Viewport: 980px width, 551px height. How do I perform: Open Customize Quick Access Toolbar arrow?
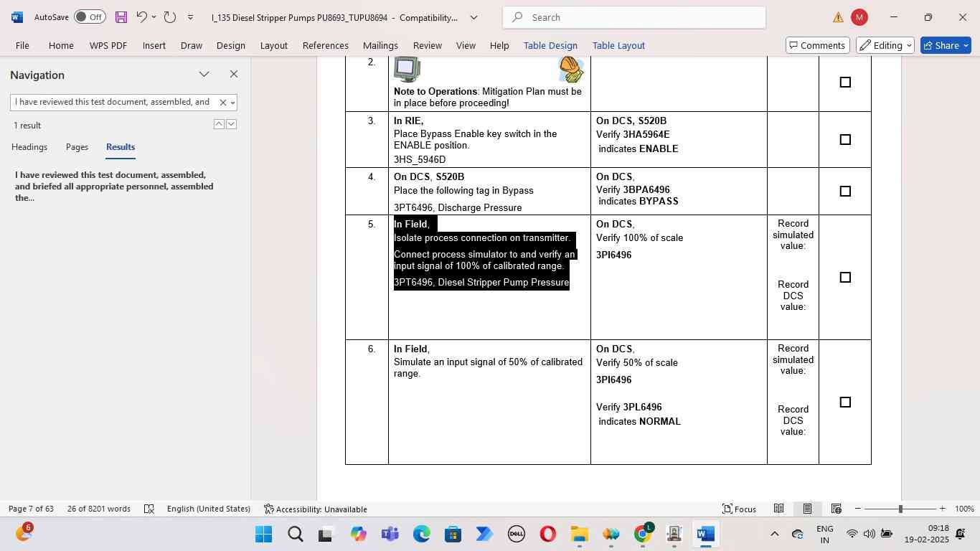click(190, 17)
